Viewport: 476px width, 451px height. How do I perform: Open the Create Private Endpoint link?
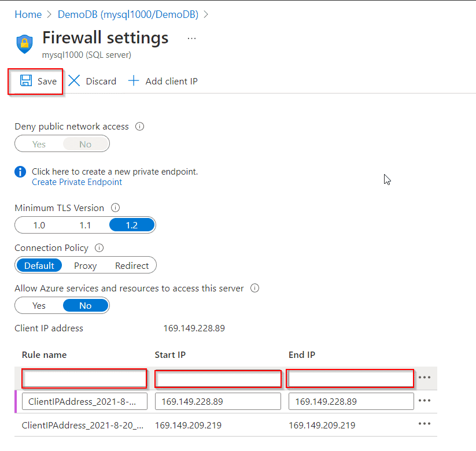point(76,182)
